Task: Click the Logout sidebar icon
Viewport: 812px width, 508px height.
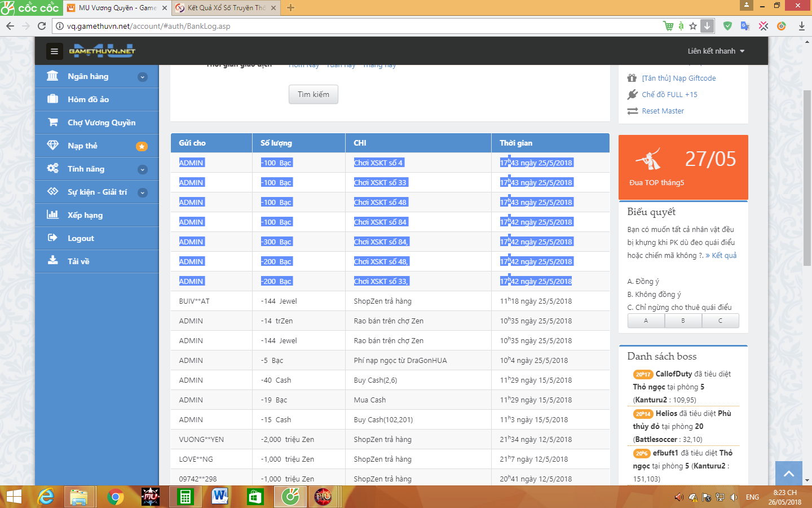Action: click(53, 238)
